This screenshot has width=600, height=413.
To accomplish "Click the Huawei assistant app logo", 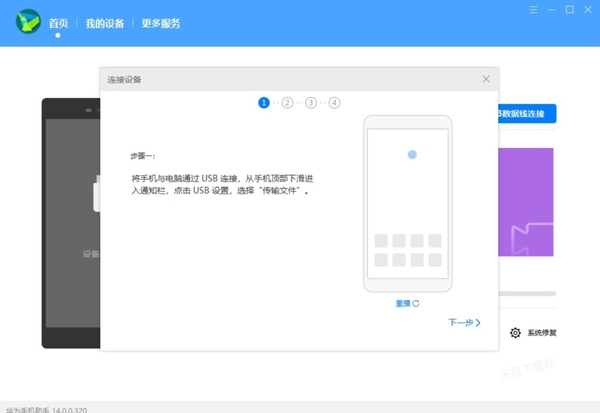I will (x=27, y=22).
